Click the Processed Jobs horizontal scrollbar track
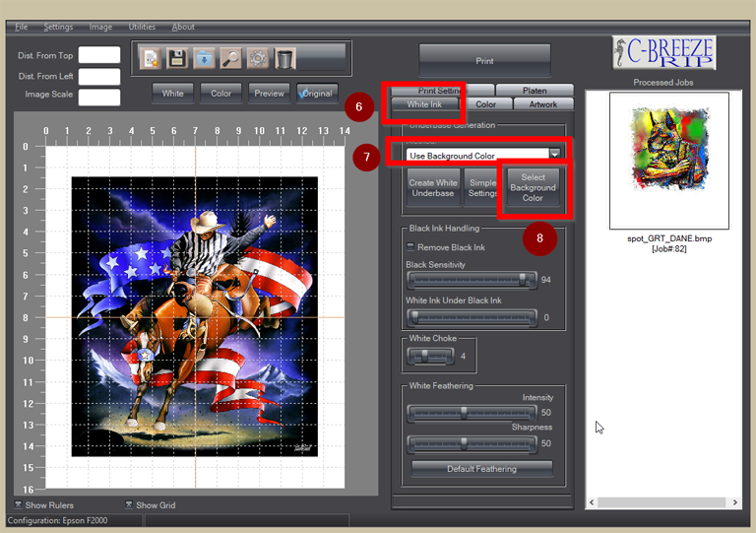756x533 pixels. [x=661, y=502]
